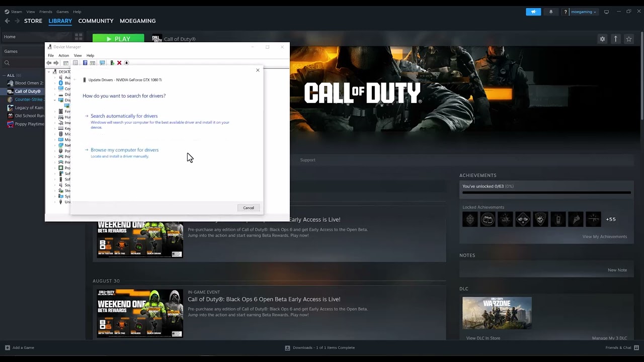The width and height of the screenshot is (644, 362).
Task: Select the rifle achievement icon
Action: pos(593,219)
